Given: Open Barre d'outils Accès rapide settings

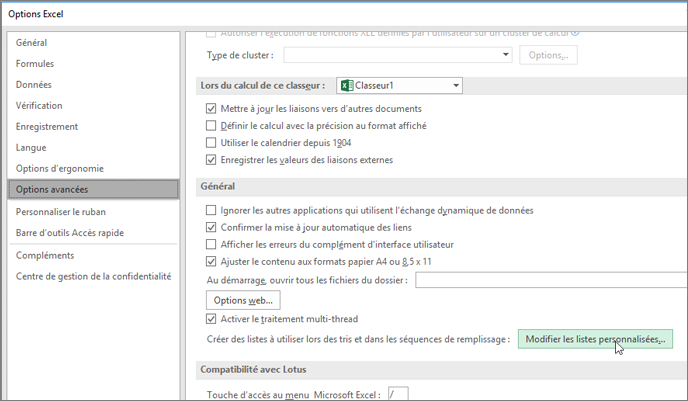Looking at the screenshot, I should tap(70, 233).
